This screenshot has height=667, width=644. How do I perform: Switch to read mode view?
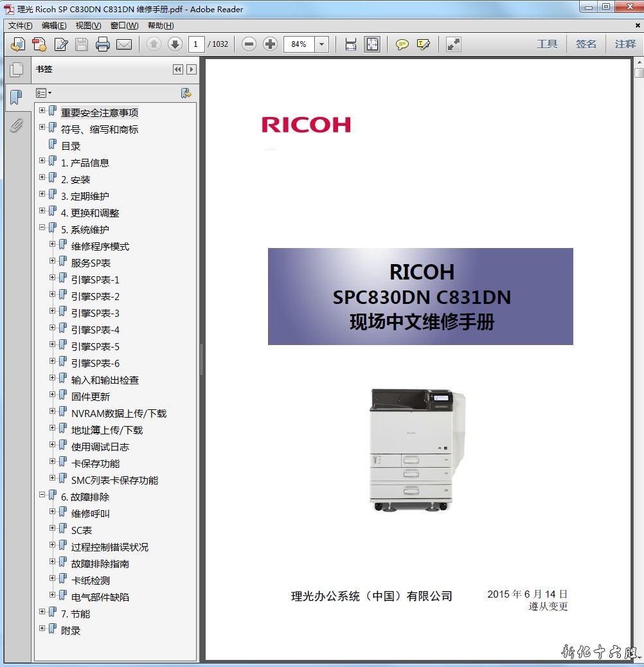click(454, 44)
